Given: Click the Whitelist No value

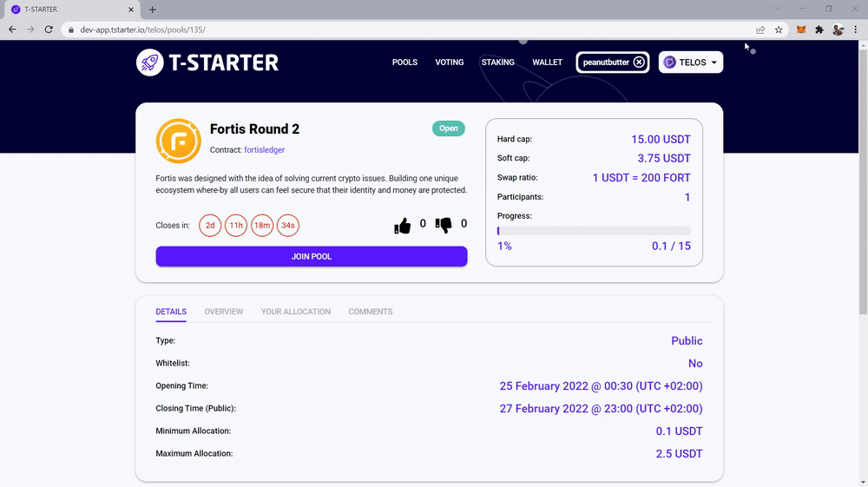Looking at the screenshot, I should click(695, 364).
